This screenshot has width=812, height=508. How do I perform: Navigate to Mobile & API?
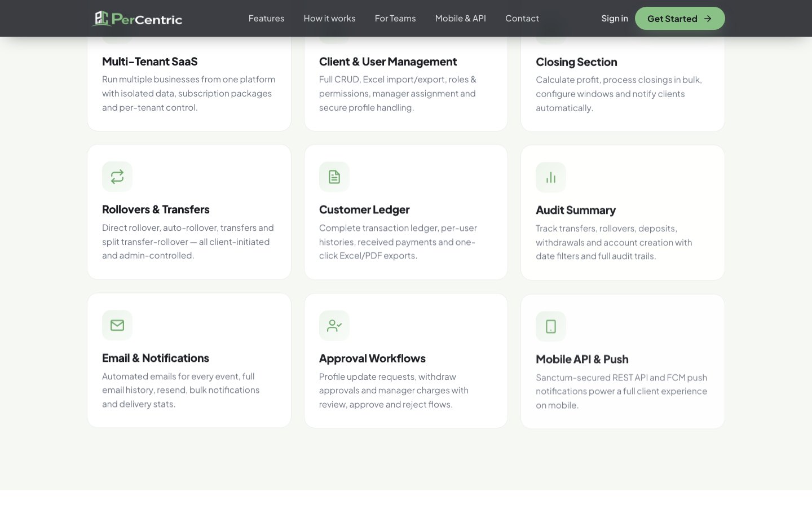tap(461, 19)
